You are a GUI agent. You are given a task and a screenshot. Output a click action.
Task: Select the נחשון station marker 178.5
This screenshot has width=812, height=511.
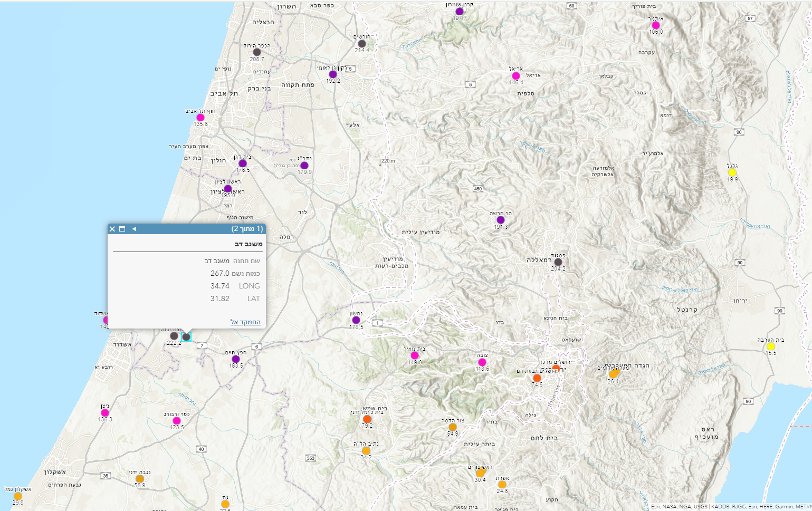pyautogui.click(x=356, y=320)
